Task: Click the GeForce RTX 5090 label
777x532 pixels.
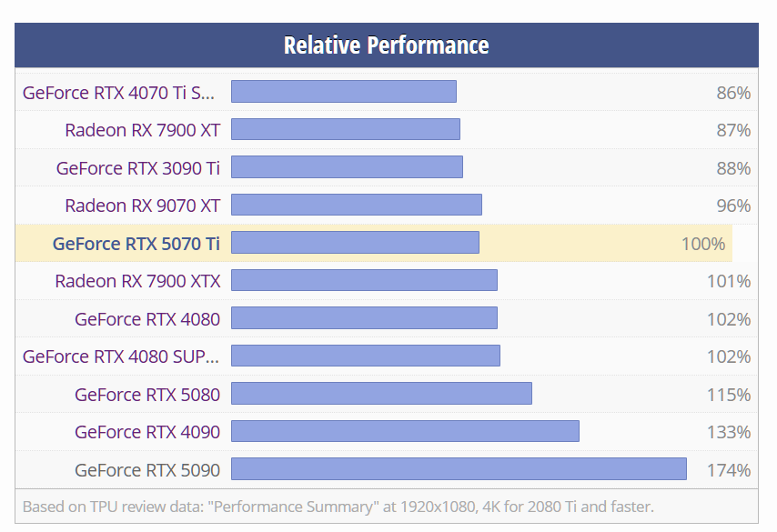Action: 147,470
